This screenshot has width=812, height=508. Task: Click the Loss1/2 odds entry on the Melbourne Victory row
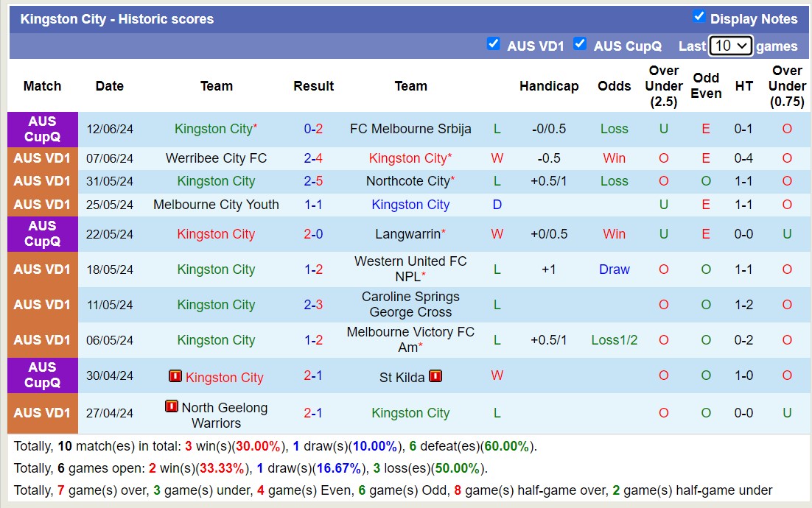tap(614, 340)
